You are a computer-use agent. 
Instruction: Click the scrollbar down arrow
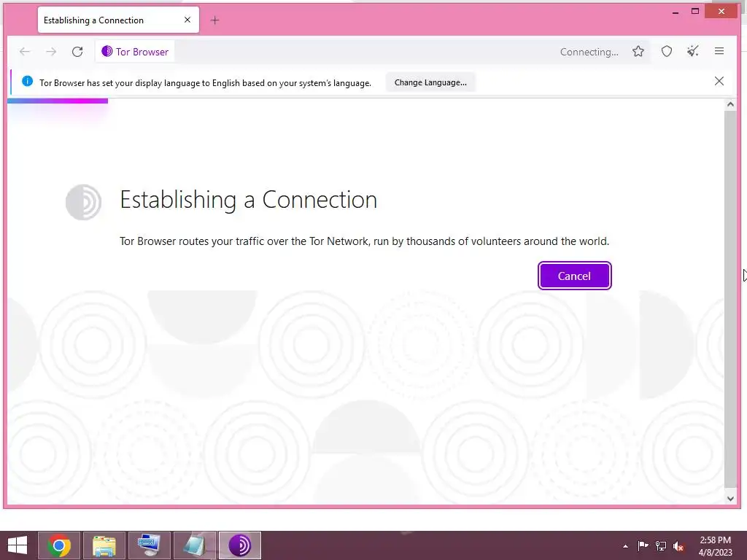click(729, 499)
